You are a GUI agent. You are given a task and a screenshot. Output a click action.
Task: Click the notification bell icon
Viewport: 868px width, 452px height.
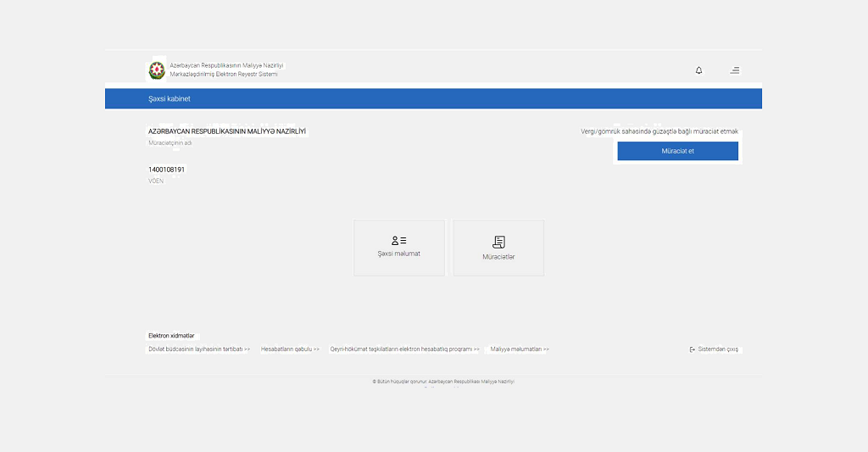coord(698,70)
